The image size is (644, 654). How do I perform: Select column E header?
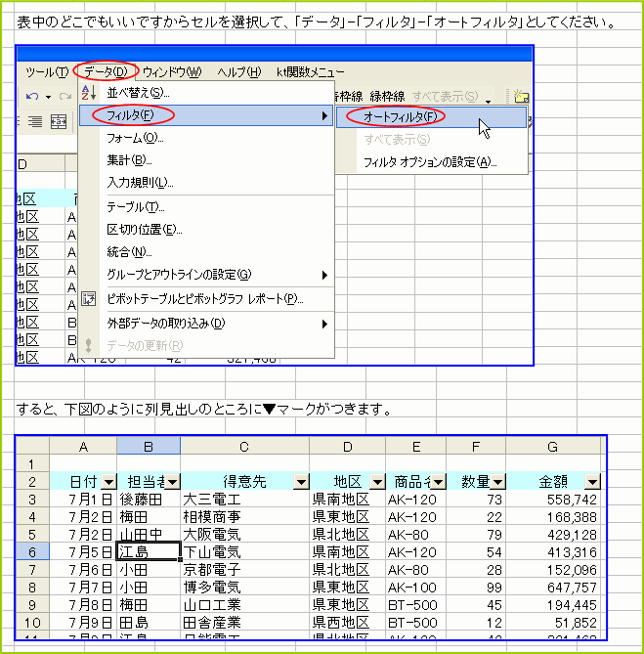(x=416, y=447)
